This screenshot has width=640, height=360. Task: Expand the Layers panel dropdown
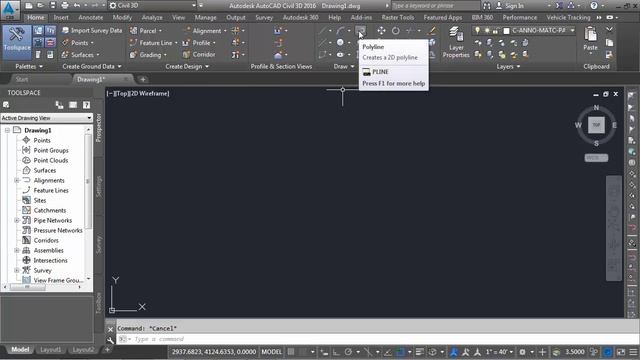(x=518, y=67)
